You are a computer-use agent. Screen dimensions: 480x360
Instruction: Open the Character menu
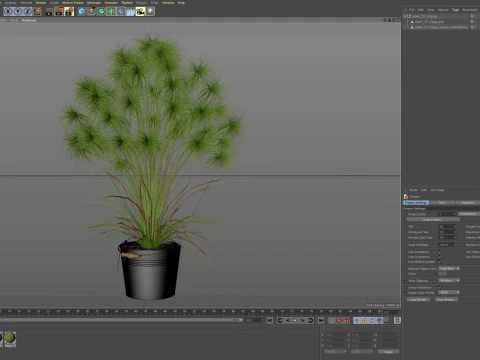(111, 3)
